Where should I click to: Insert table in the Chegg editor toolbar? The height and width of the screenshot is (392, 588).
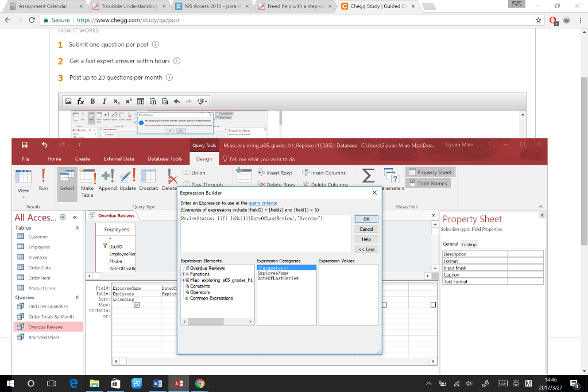[x=141, y=101]
